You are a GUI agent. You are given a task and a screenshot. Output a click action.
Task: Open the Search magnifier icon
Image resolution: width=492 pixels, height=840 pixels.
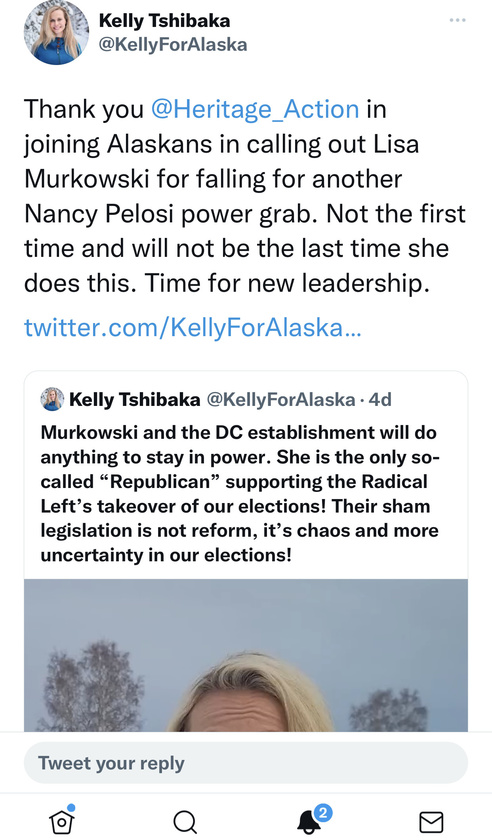(185, 821)
